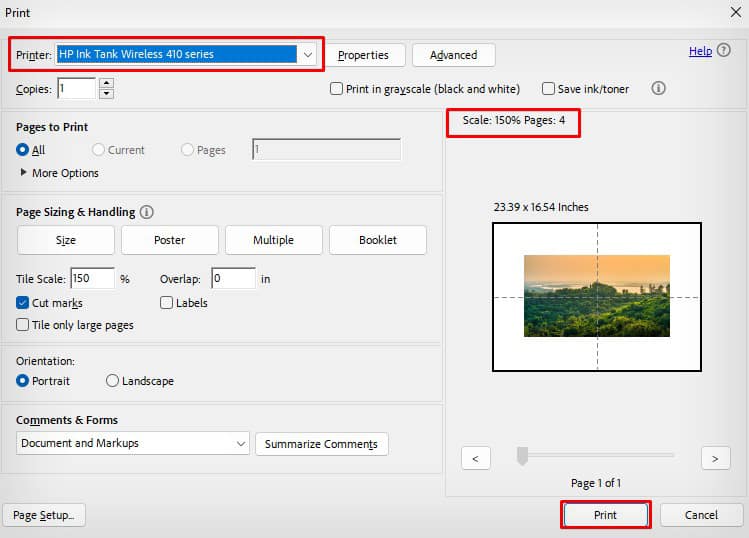749x538 pixels.
Task: Click the Print button
Action: [605, 515]
